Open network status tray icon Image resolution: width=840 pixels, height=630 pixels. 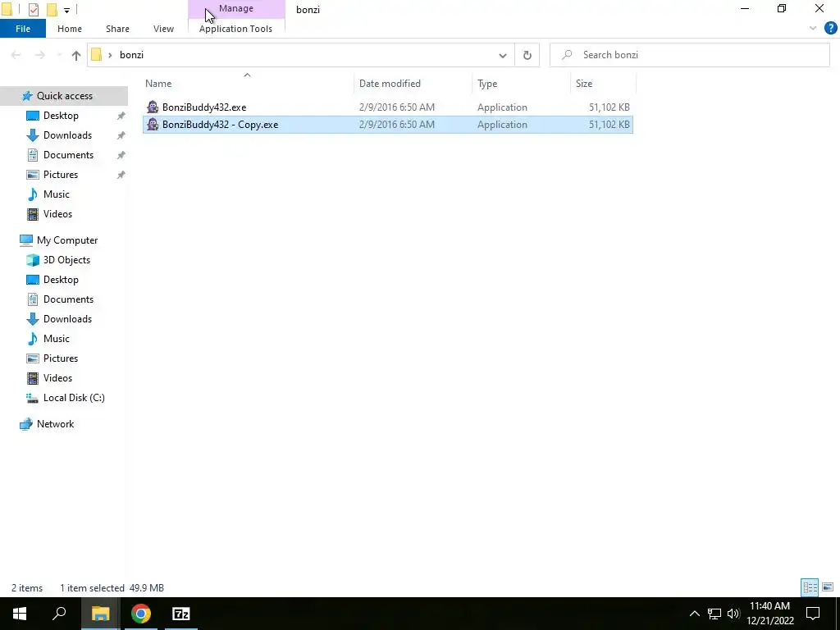click(714, 614)
